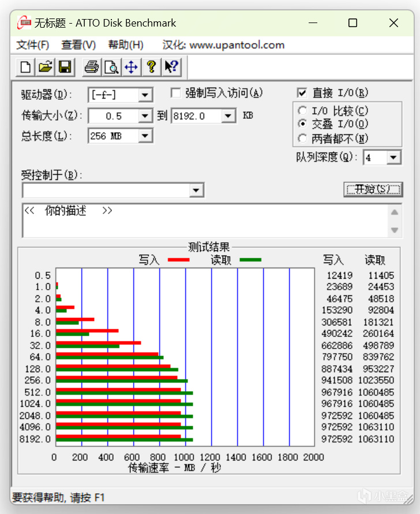Click the four-arrow move toolbar icon
This screenshot has height=514, width=420.
[x=131, y=67]
